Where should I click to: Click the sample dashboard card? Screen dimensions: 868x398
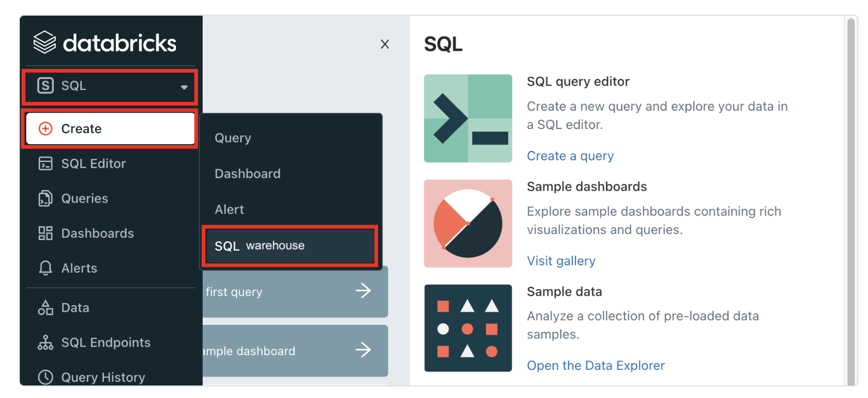[295, 350]
